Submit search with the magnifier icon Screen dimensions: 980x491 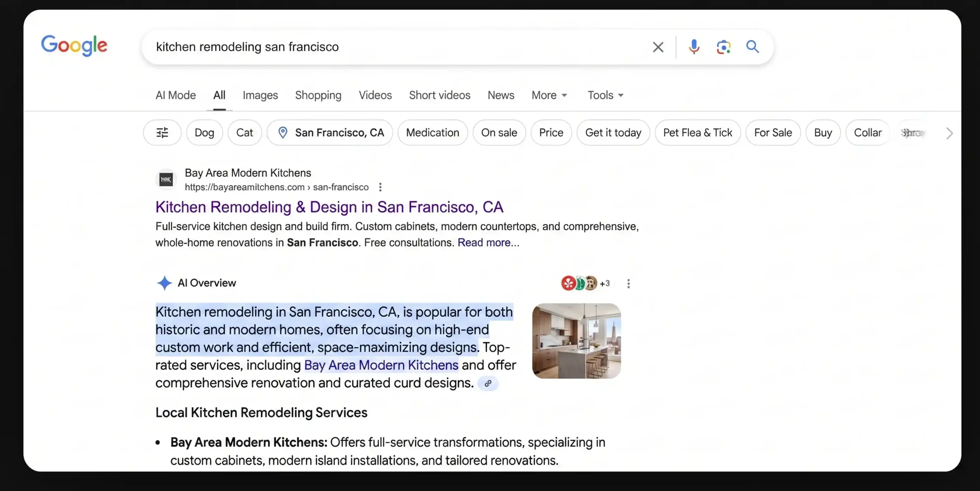click(x=753, y=47)
